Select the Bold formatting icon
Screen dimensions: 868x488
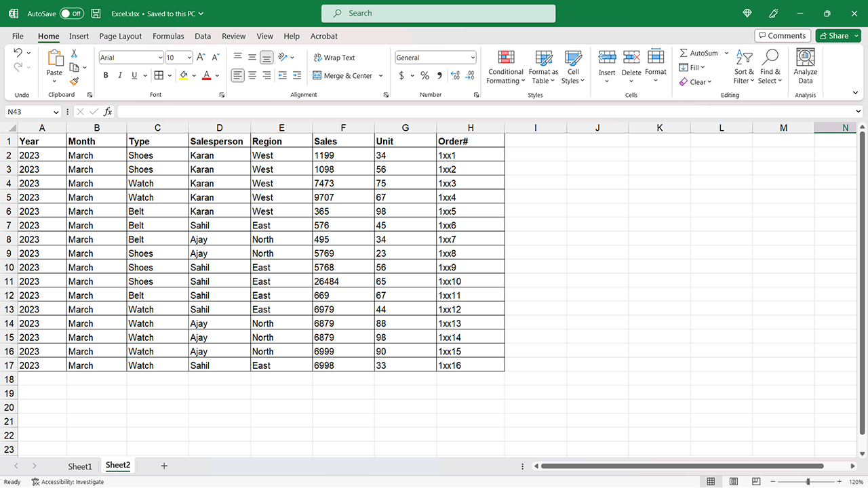coord(106,75)
